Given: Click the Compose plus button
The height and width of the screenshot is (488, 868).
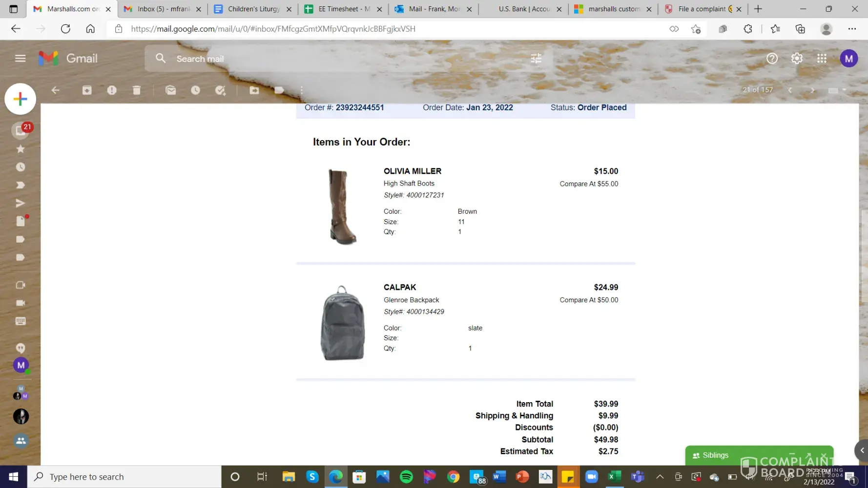Looking at the screenshot, I should point(21,99).
